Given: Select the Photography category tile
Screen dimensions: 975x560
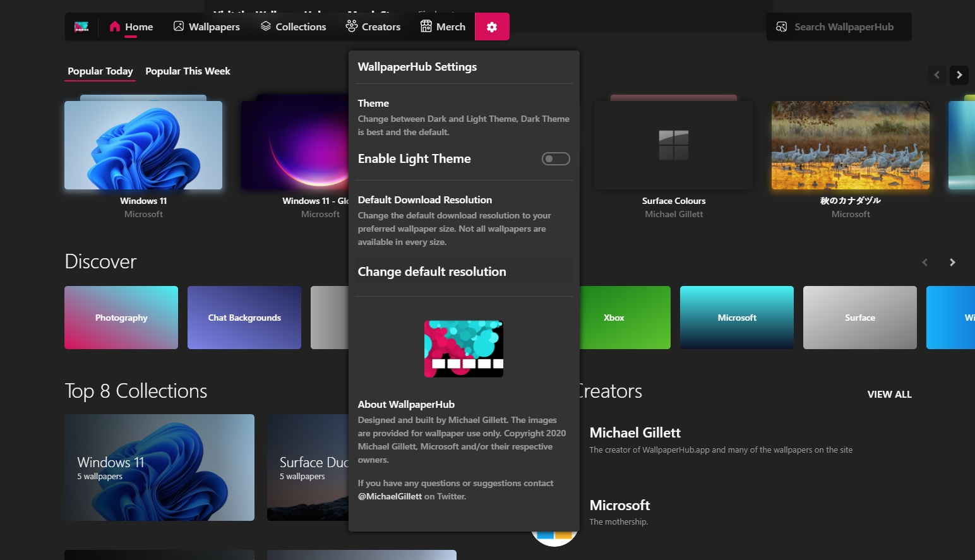Looking at the screenshot, I should coord(121,318).
